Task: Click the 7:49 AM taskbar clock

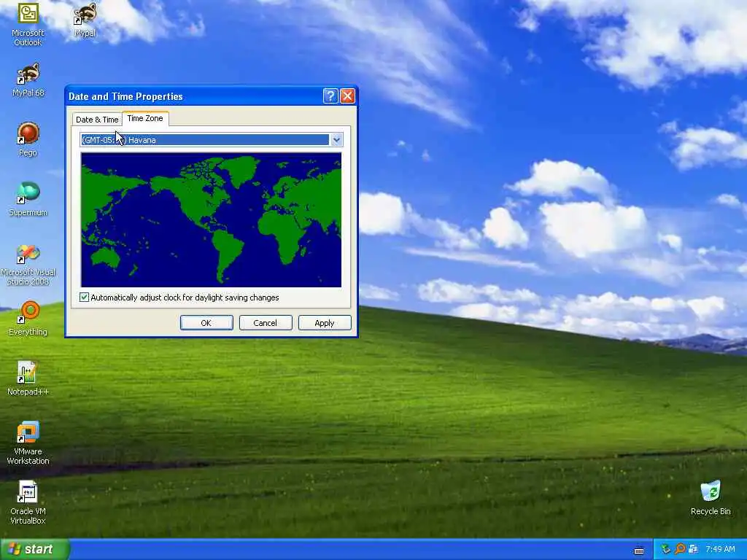Action: (x=720, y=549)
